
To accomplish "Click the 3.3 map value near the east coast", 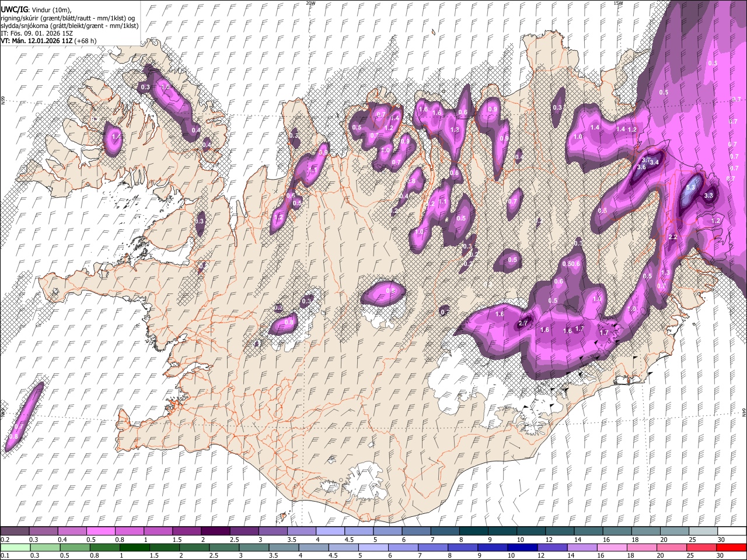I will tap(709, 195).
